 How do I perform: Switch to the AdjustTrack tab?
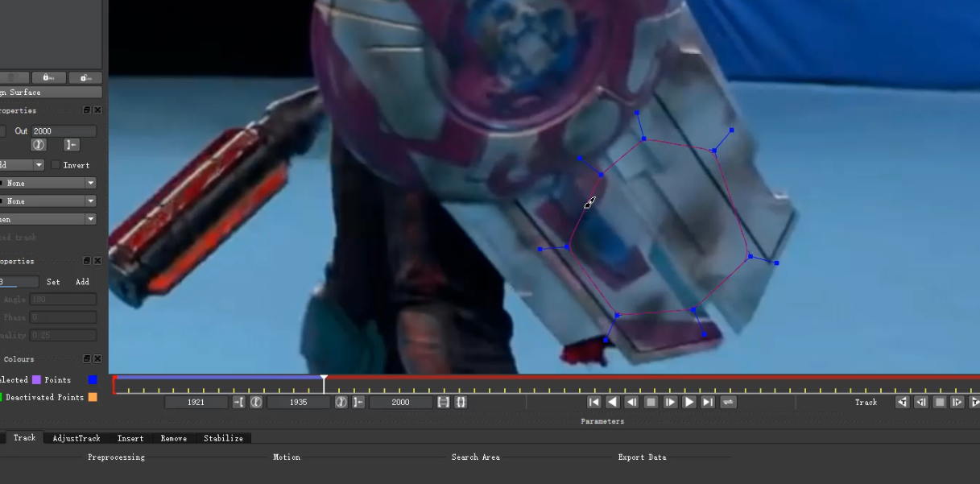coord(76,438)
